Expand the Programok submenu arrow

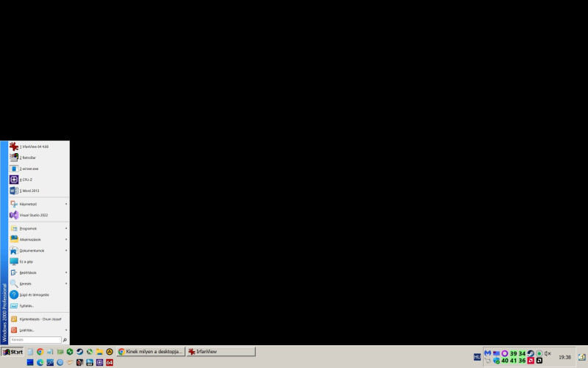point(66,228)
